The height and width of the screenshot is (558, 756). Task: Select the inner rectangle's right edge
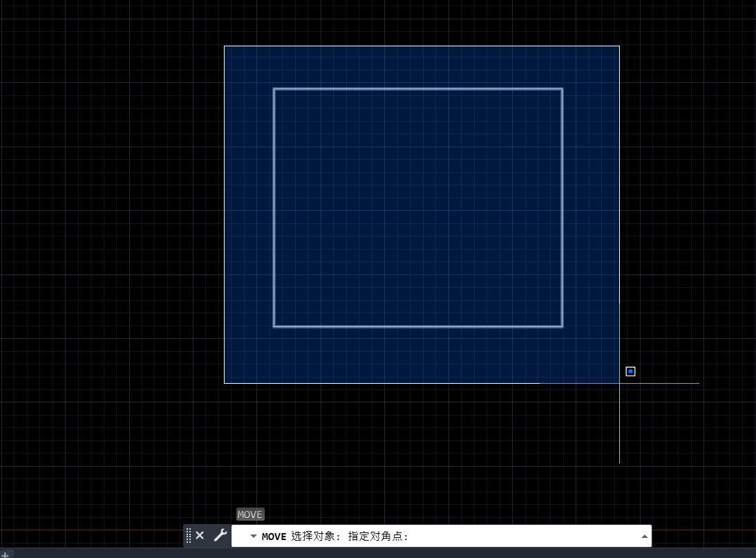562,207
